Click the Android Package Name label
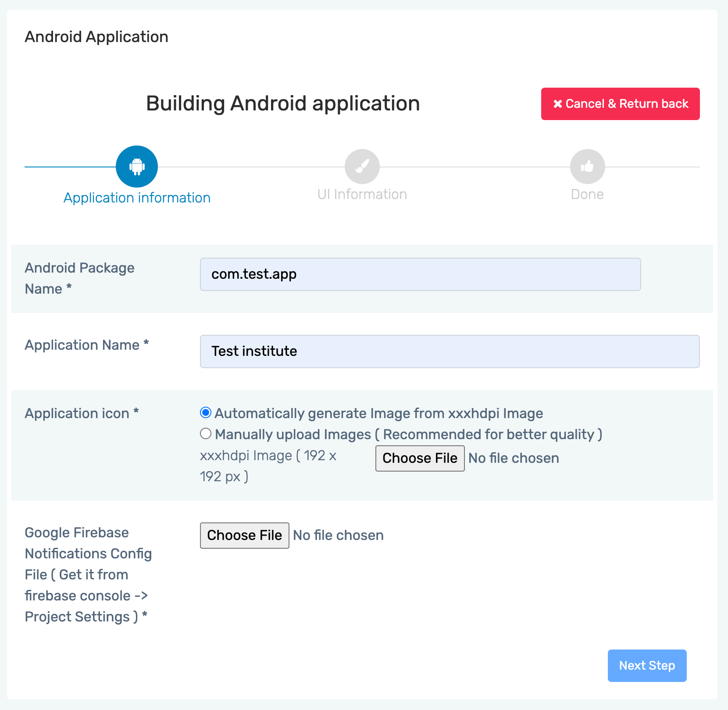The height and width of the screenshot is (710, 728). 79,278
